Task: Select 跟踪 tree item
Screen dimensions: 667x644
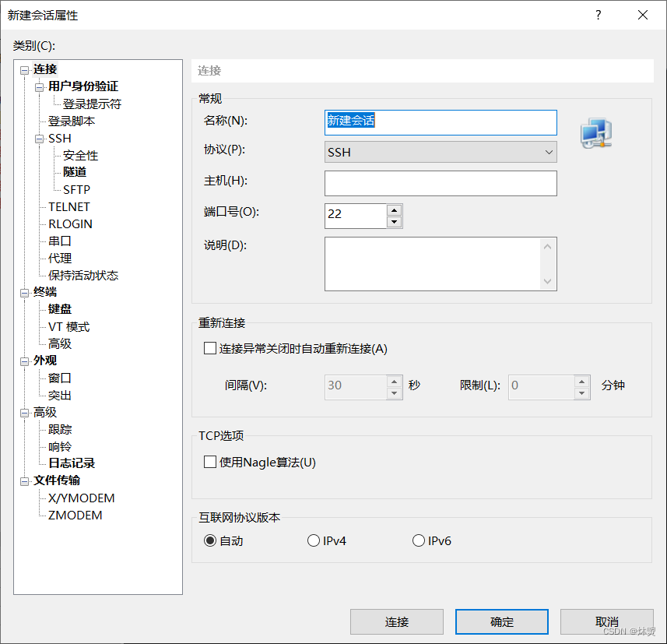Action: 60,429
